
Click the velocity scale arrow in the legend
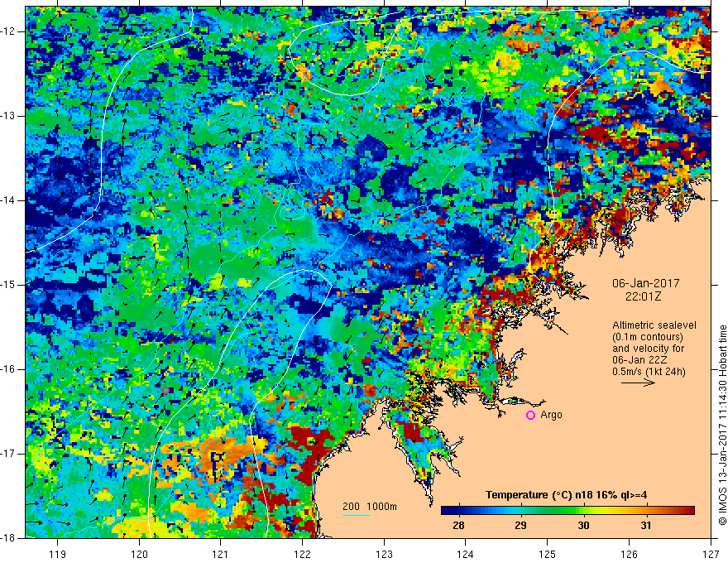tap(638, 383)
